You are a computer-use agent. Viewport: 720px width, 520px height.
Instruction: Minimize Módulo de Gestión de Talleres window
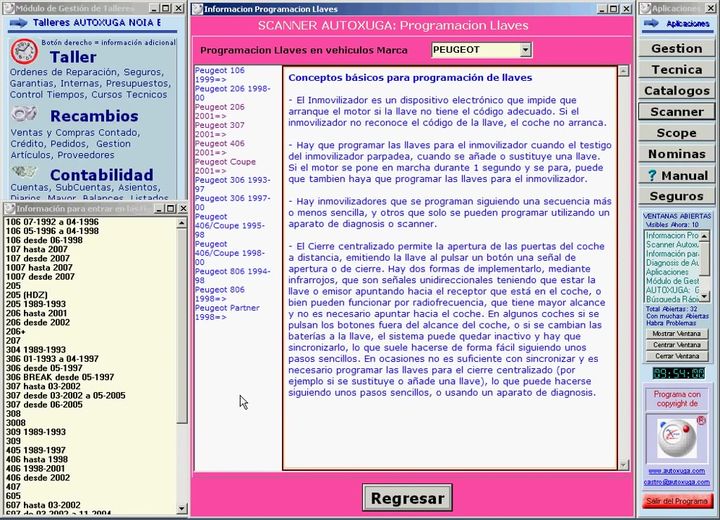click(155, 9)
